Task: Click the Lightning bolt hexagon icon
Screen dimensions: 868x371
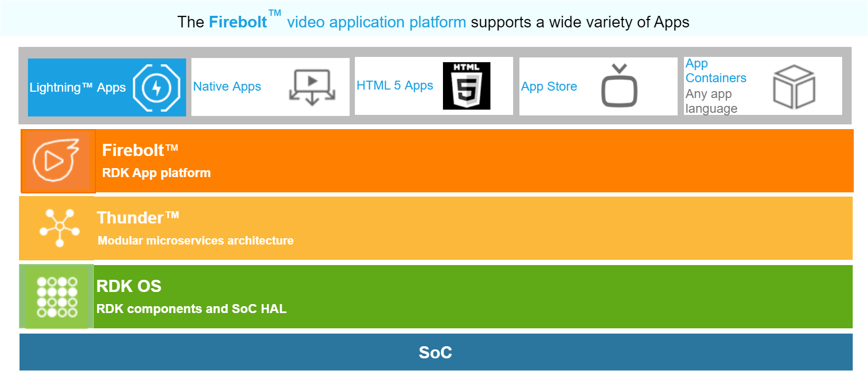Action: pyautogui.click(x=156, y=87)
